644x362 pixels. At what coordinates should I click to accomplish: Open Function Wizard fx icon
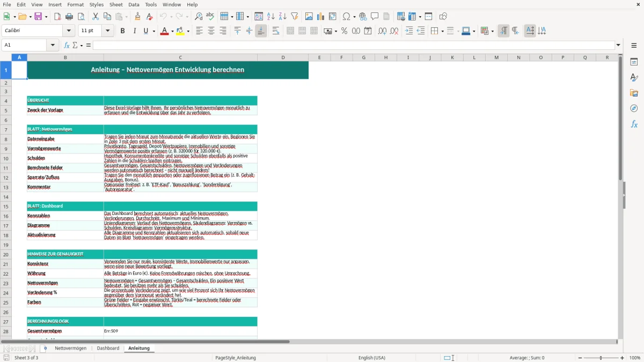67,45
